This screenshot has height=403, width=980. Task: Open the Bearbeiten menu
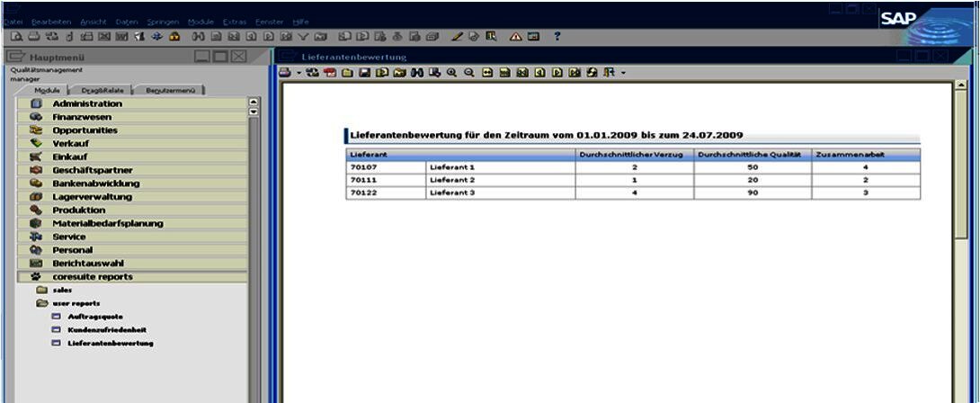click(51, 22)
